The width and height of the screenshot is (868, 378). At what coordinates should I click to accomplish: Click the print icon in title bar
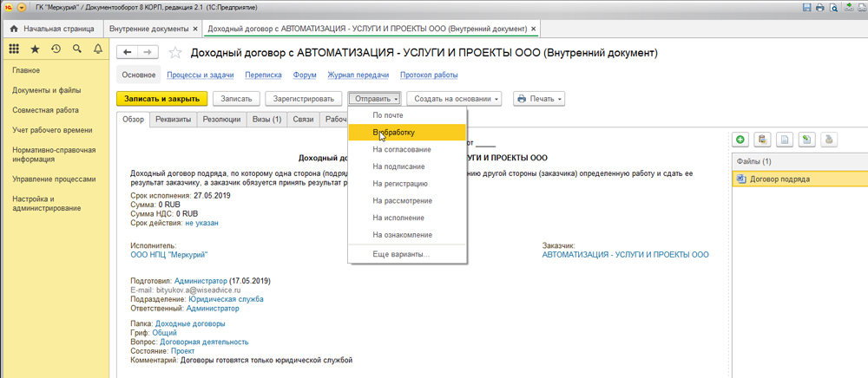point(821,8)
